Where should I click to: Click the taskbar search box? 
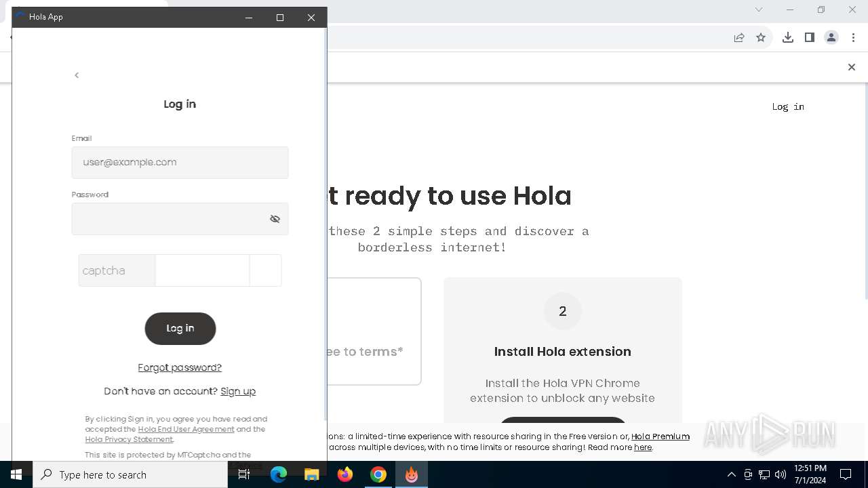[130, 474]
